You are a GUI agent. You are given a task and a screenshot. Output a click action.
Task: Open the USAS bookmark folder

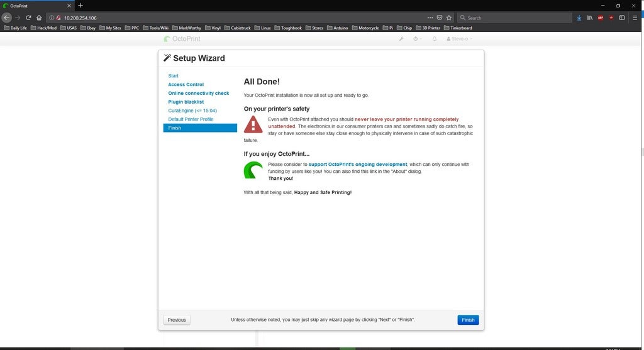click(x=69, y=28)
